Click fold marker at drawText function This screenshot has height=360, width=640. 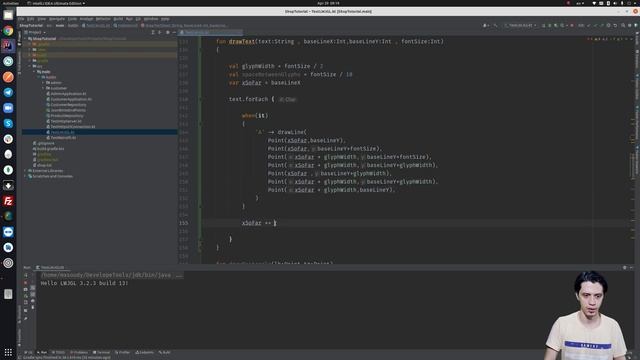click(200, 50)
